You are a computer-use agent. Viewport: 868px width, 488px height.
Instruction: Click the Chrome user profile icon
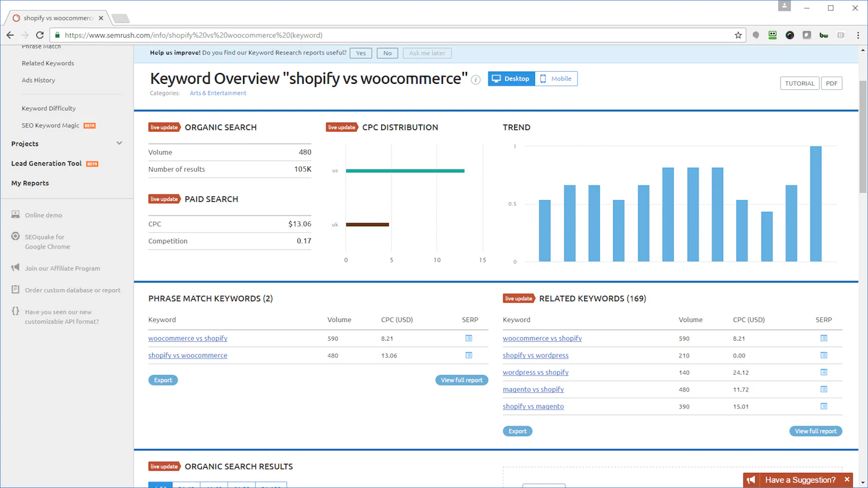coord(784,5)
